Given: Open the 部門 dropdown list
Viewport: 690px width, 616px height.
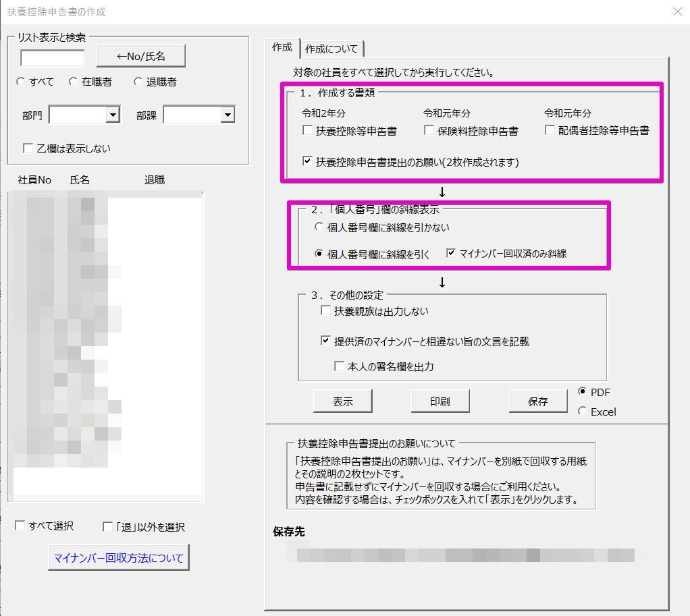Looking at the screenshot, I should [112, 115].
